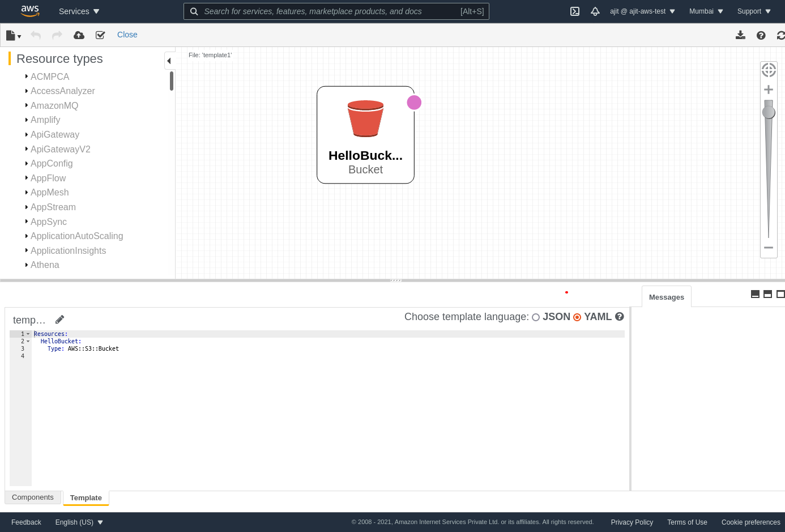Open the English (US) language dropdown

79,522
